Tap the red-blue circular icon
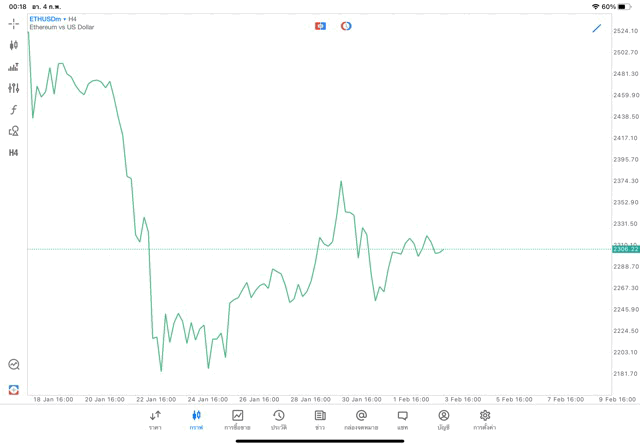640x447 pixels. click(x=346, y=26)
